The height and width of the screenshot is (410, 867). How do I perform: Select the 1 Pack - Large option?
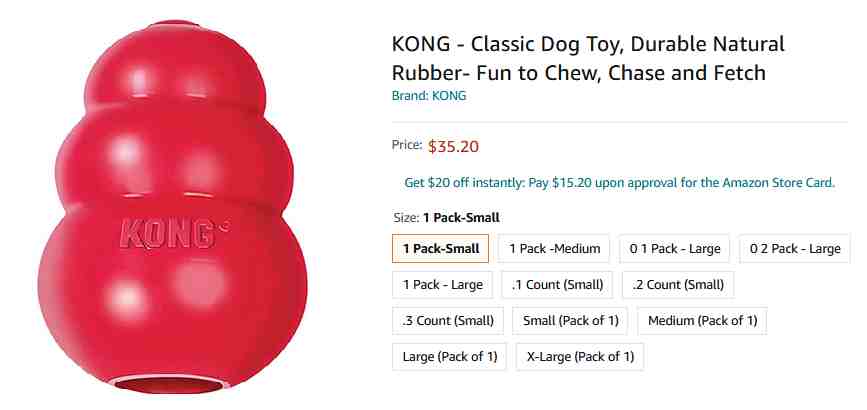[442, 284]
